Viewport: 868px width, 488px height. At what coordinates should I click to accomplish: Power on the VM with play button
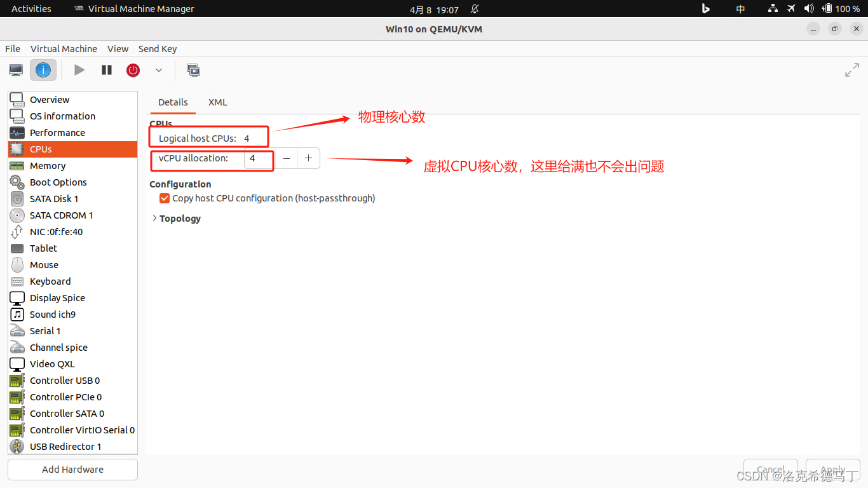click(79, 70)
